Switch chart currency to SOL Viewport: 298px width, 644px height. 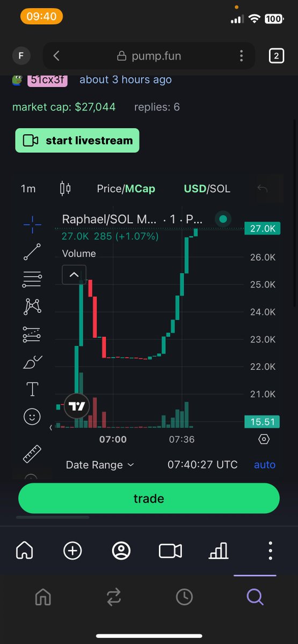pyautogui.click(x=220, y=188)
